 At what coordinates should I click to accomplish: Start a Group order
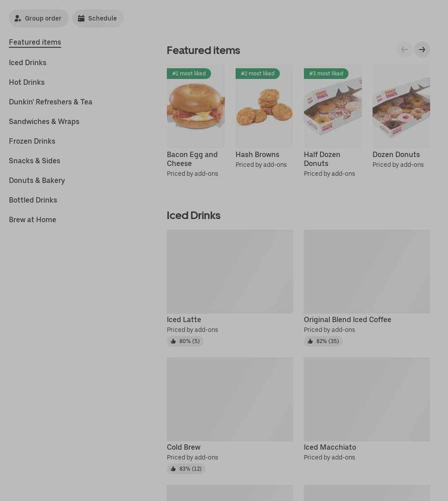tap(38, 18)
